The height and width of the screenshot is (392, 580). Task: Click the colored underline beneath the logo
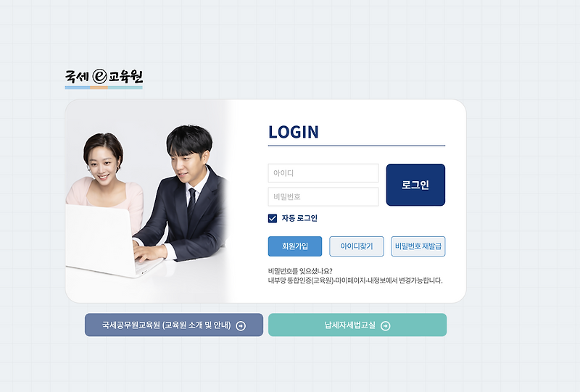coord(104,88)
